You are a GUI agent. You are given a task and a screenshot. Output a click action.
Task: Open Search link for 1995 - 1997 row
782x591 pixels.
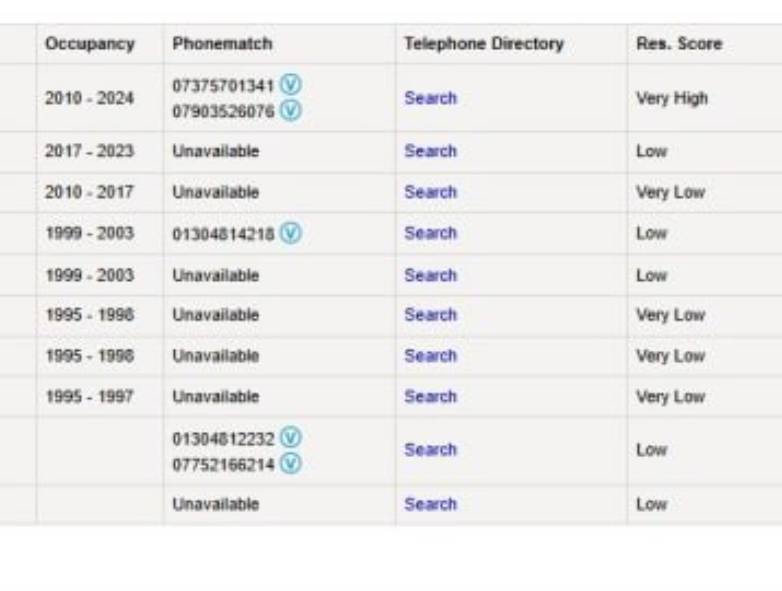pos(430,396)
